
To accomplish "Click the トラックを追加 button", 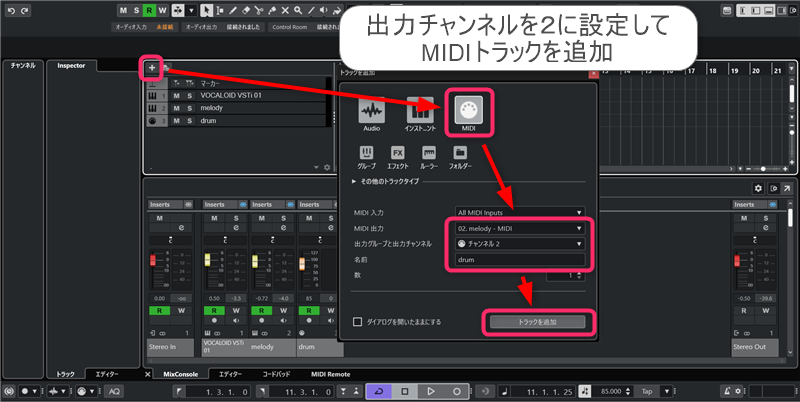I will 537,322.
